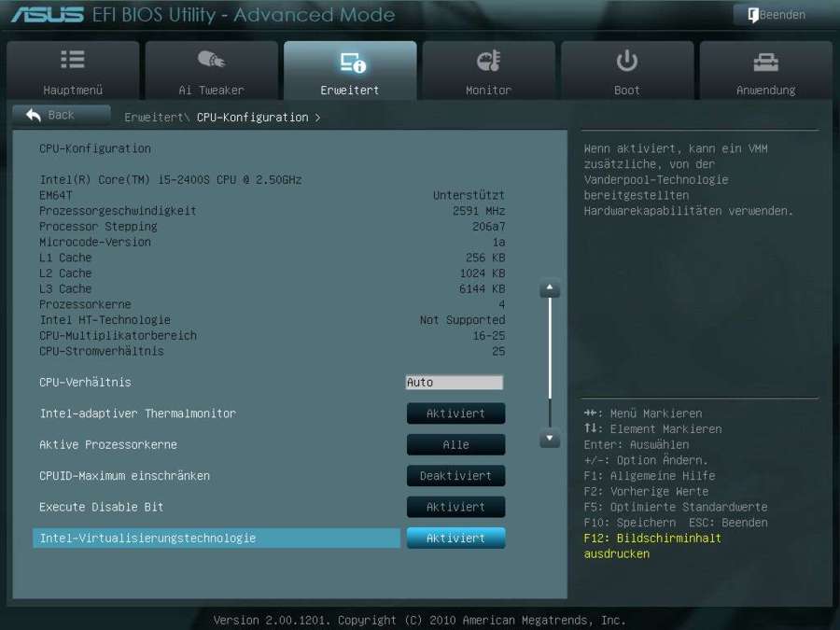Click the Hauptmenü list icon
Screen dimensions: 840x630
pos(72,60)
